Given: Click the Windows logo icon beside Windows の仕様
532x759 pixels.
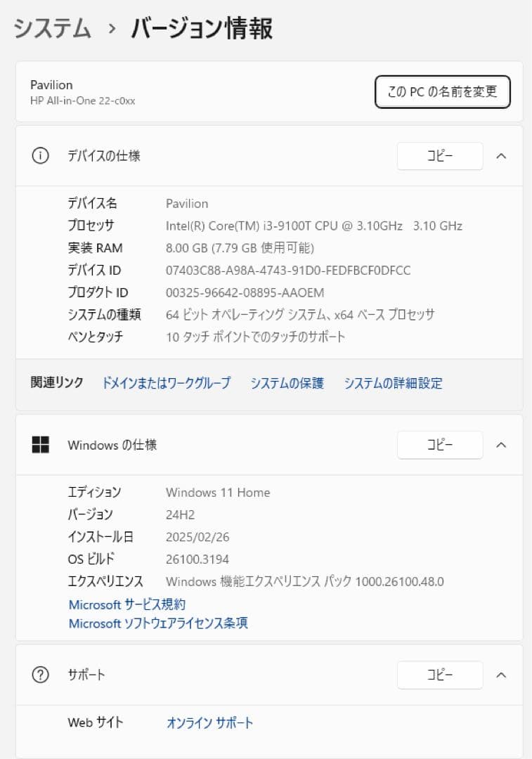Looking at the screenshot, I should click(x=40, y=444).
